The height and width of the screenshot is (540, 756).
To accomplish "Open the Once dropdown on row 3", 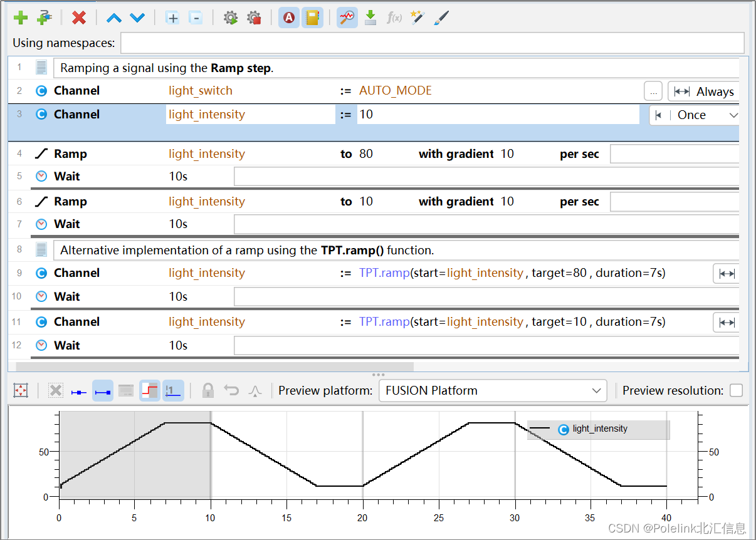I will [x=695, y=115].
